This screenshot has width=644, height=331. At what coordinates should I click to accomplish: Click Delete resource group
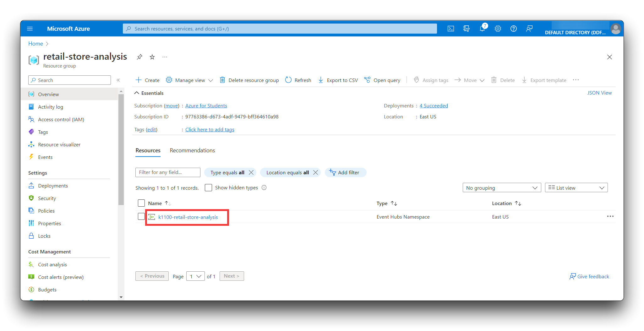click(249, 80)
